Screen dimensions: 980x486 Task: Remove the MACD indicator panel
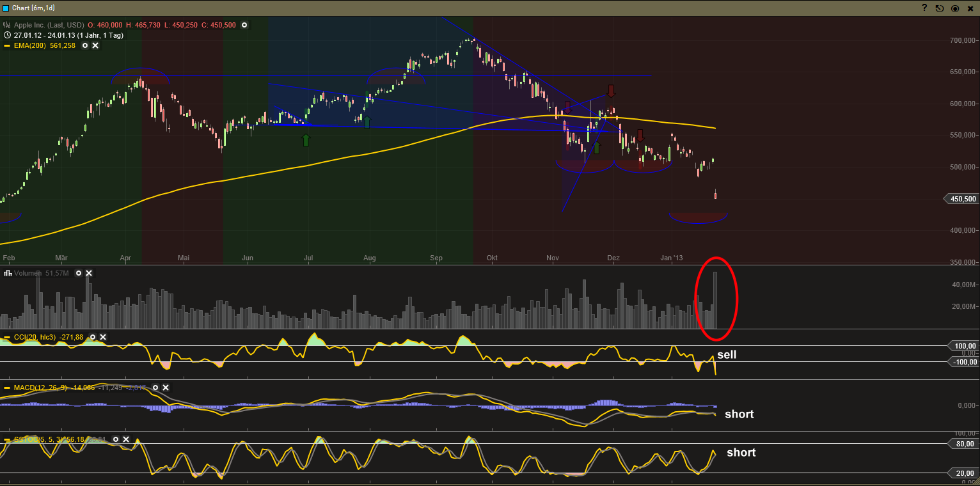point(166,388)
